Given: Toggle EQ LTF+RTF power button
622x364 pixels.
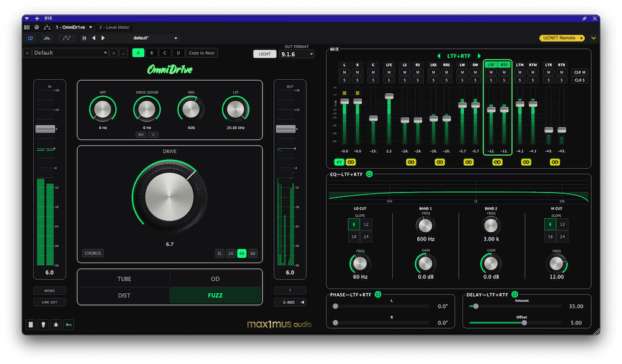Looking at the screenshot, I should [369, 174].
